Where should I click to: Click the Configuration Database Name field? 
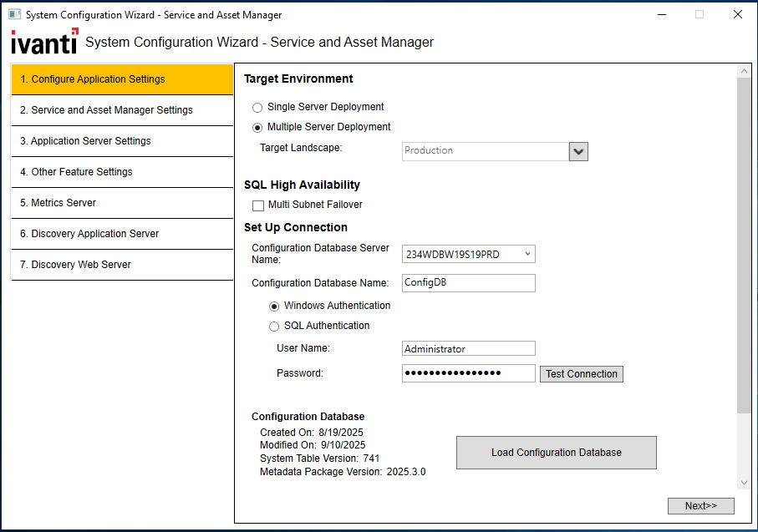click(468, 283)
